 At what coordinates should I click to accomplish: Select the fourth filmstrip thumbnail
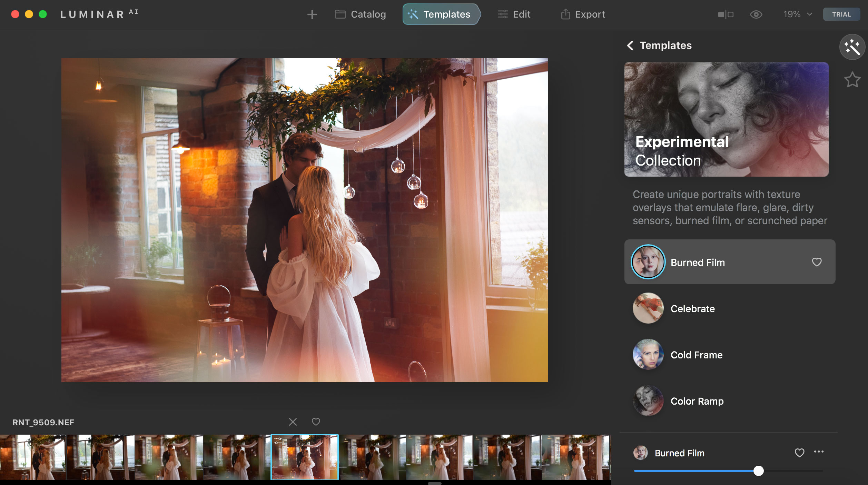236,457
